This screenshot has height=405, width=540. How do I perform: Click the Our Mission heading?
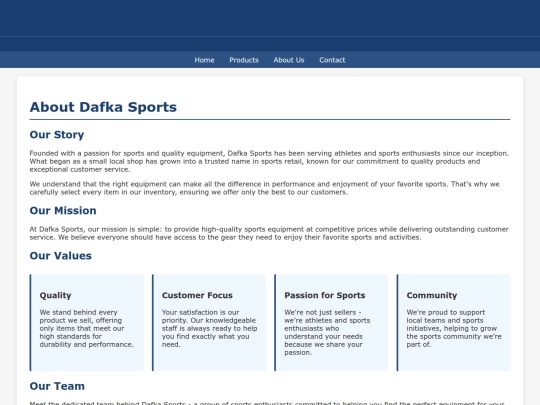(63, 210)
